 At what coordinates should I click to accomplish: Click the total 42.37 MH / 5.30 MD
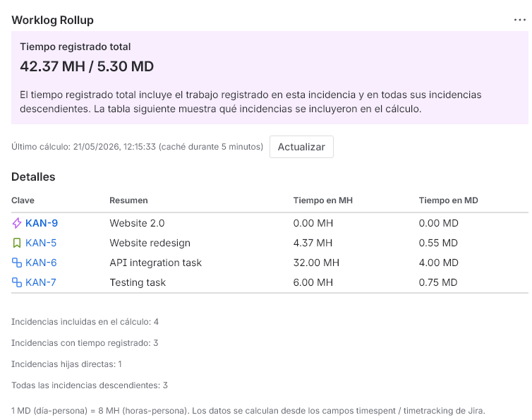(x=87, y=66)
